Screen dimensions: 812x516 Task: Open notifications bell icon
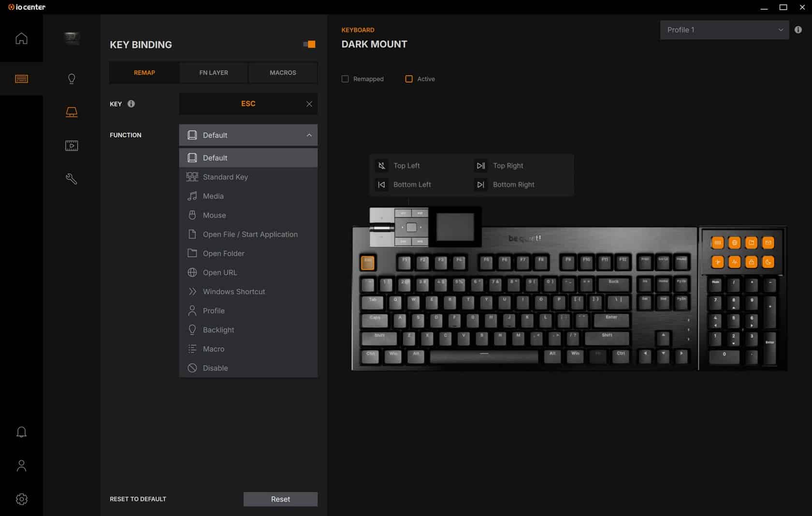[21, 432]
